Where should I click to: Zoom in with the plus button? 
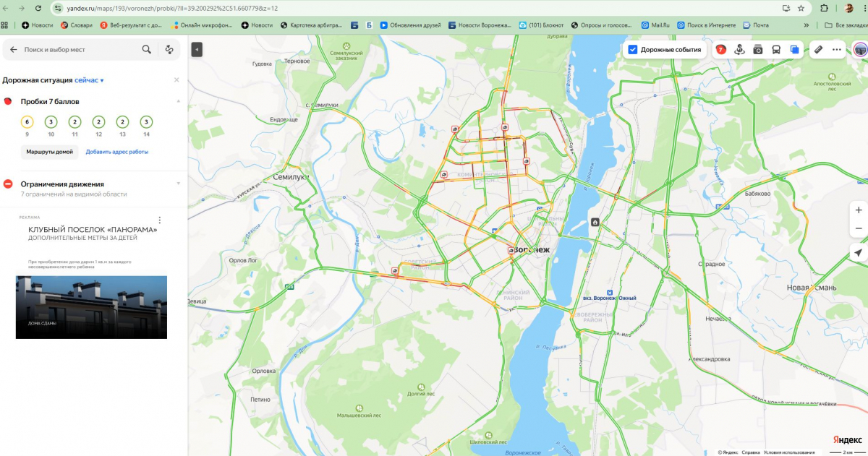(858, 210)
